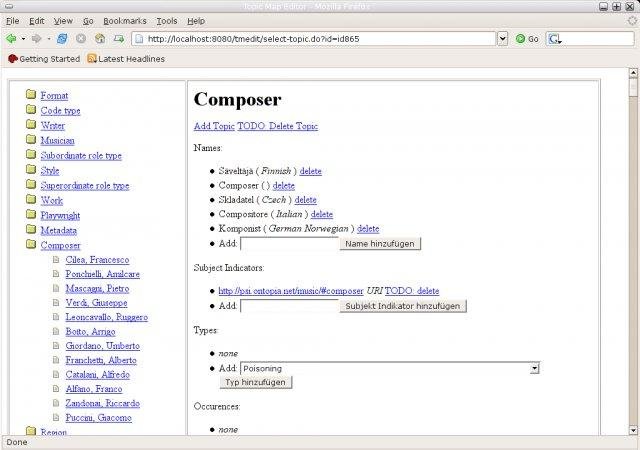Open the Puccini, Giacomo topic link

point(98,417)
